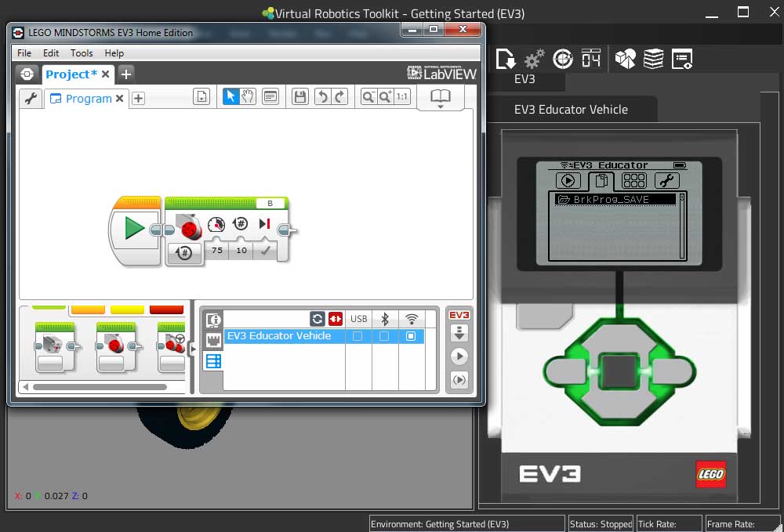Select the comment tool
Screen dimensions: 784x532
(270, 96)
